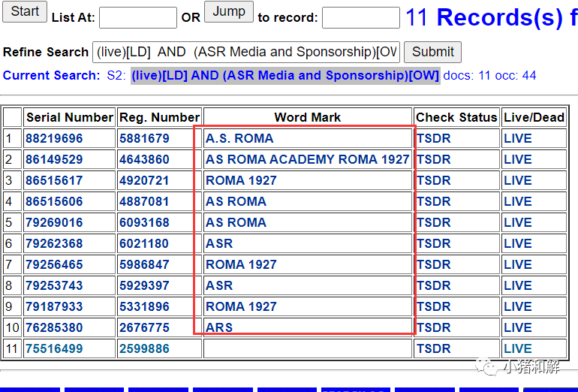
Task: Open serial number 79262368
Action: coord(54,243)
